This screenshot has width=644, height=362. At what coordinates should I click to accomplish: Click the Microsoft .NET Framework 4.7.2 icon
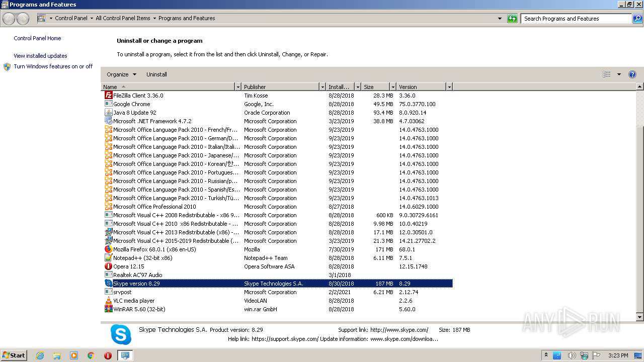[x=108, y=121]
